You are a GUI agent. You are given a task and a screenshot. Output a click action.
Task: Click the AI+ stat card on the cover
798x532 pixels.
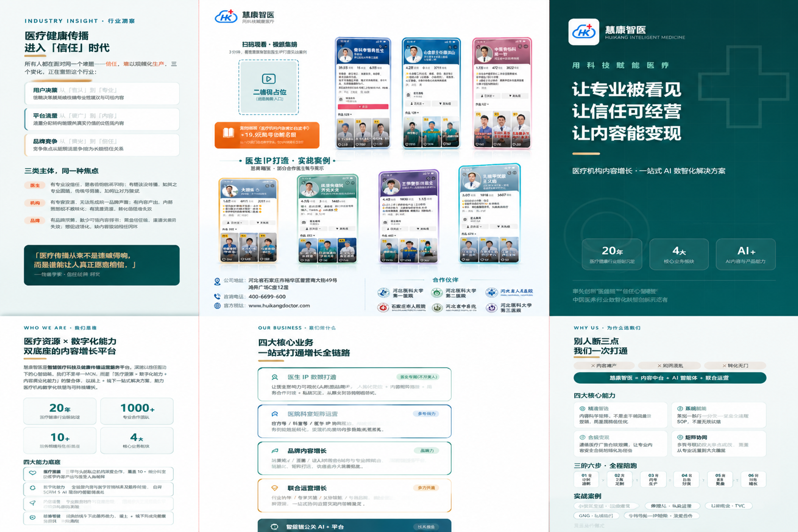[746, 254]
